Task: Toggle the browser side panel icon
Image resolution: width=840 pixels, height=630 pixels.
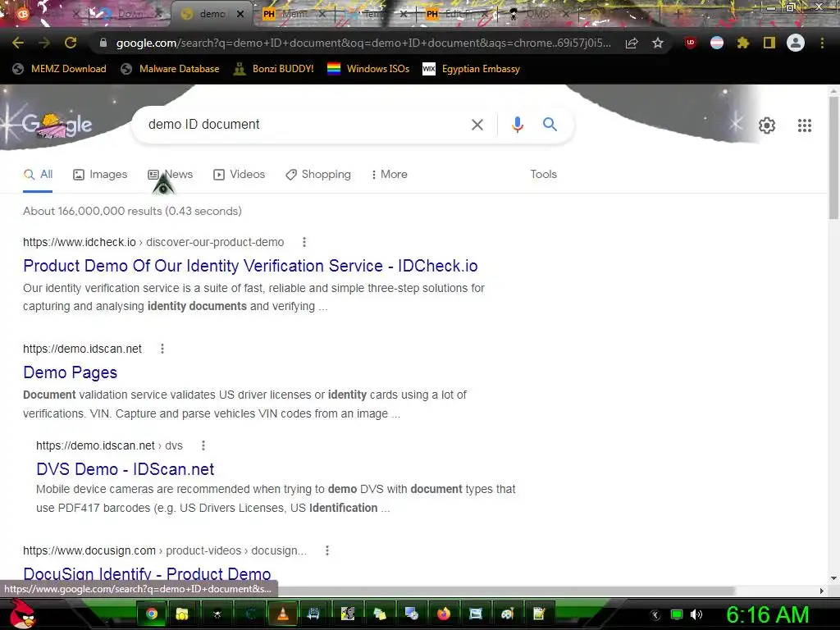Action: tap(769, 43)
